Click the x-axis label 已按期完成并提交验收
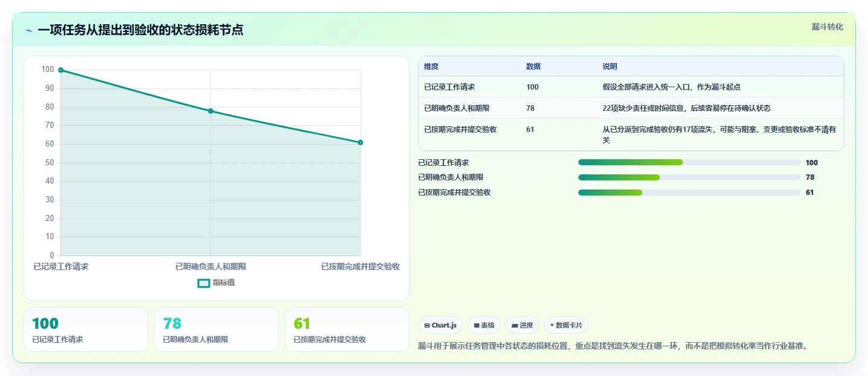This screenshot has height=376, width=868. [361, 266]
